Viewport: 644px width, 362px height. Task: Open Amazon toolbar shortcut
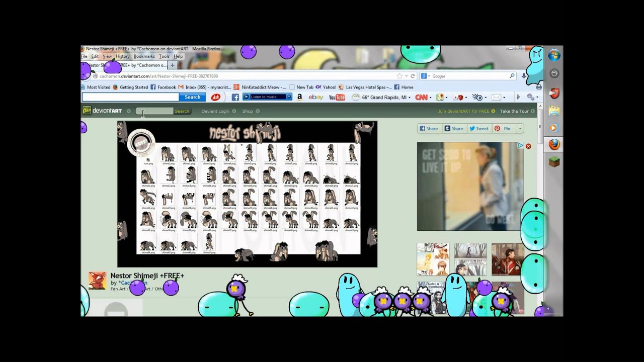(x=299, y=97)
